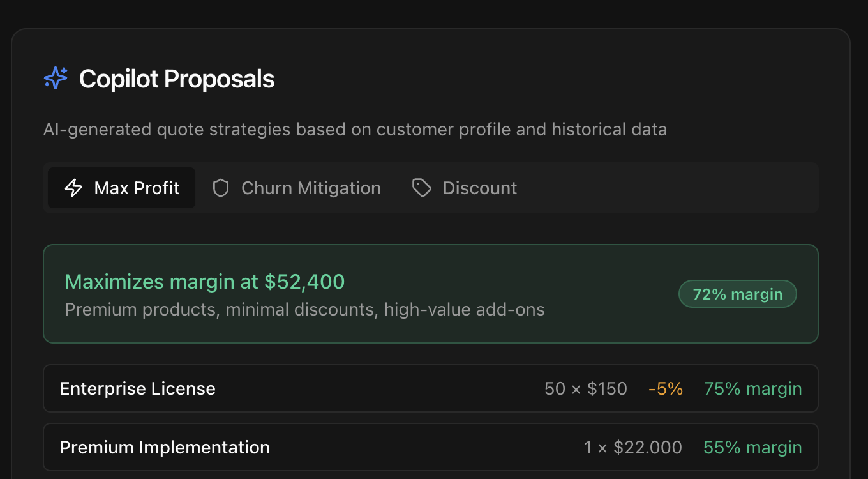Click the 55% margin link on Premium Implementation
Viewport: 868px width, 479px height.
point(752,447)
